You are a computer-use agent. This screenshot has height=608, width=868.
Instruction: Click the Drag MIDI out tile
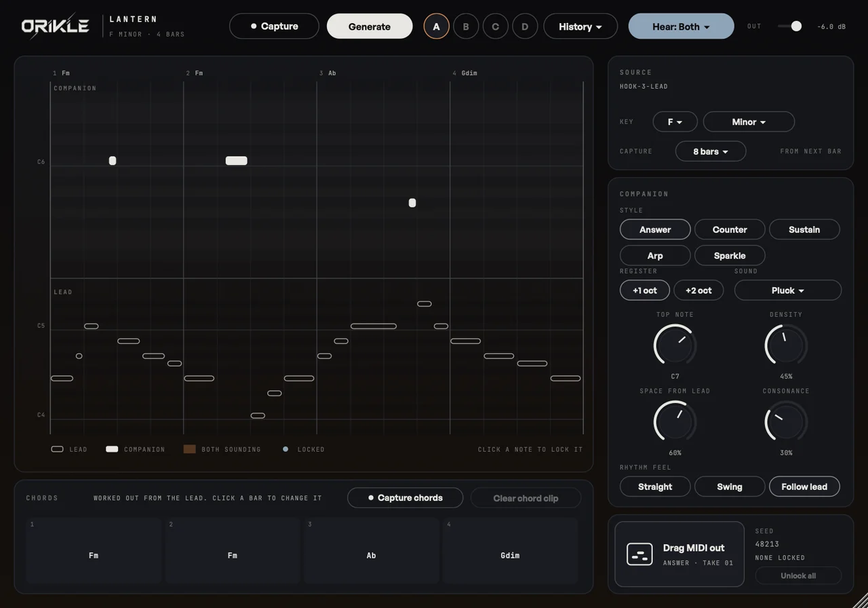point(679,554)
